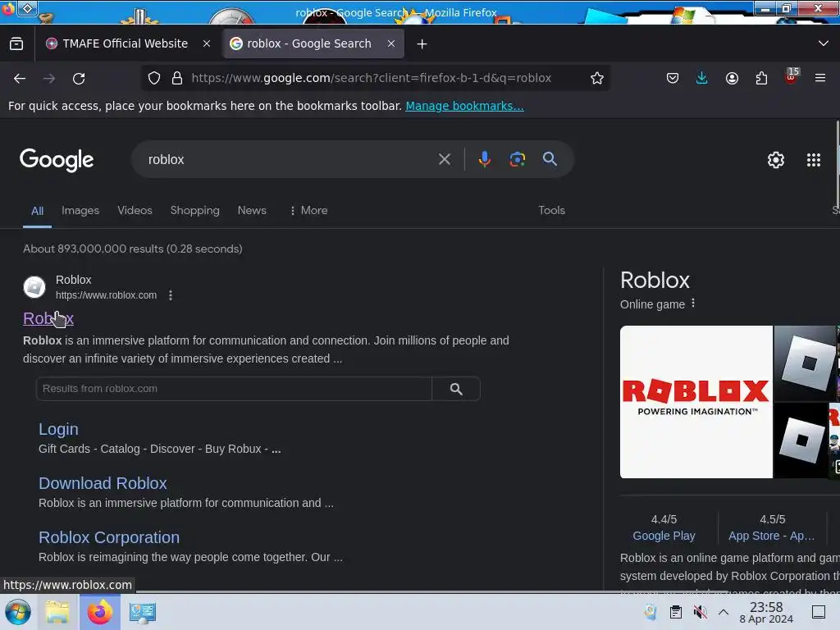Viewport: 840px width, 630px height.
Task: Bookmark this page with star icon
Action: coord(597,78)
